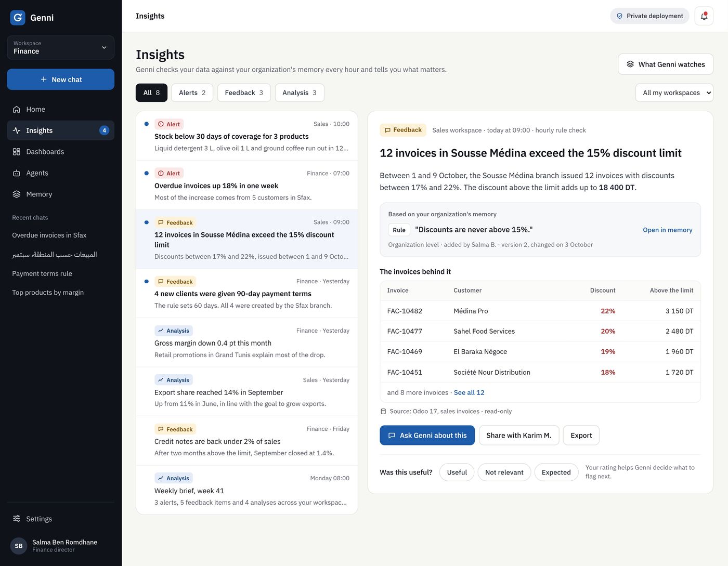Switch to the Alerts tab
Image resolution: width=728 pixels, height=566 pixels.
tap(192, 93)
